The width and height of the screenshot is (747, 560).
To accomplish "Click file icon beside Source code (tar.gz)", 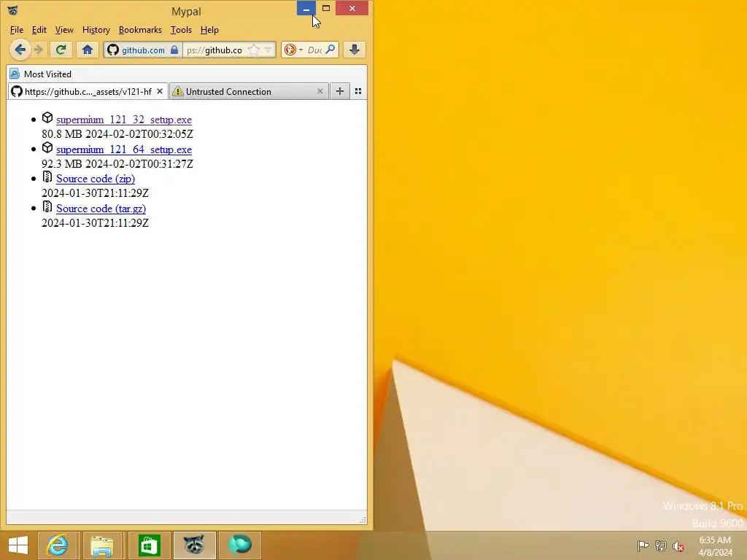I will pyautogui.click(x=47, y=206).
